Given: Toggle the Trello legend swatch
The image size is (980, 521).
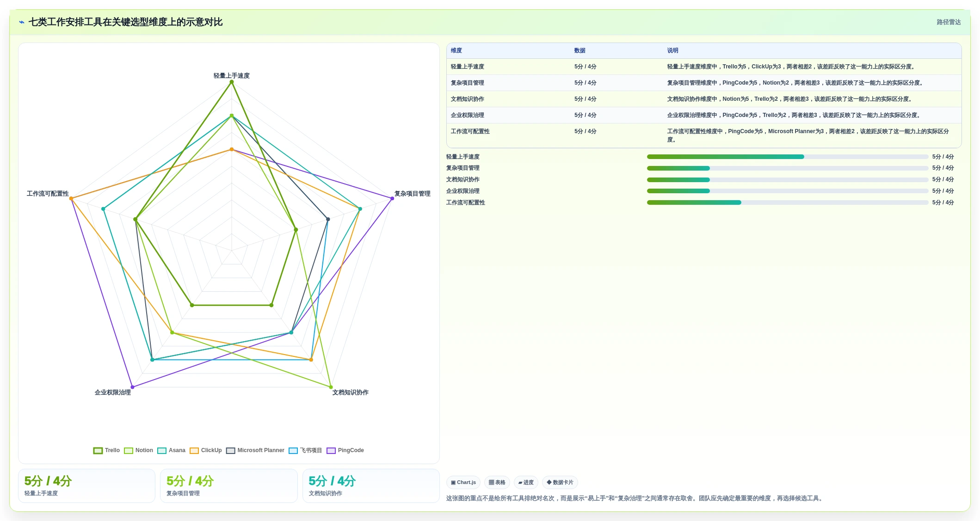Looking at the screenshot, I should (98, 451).
